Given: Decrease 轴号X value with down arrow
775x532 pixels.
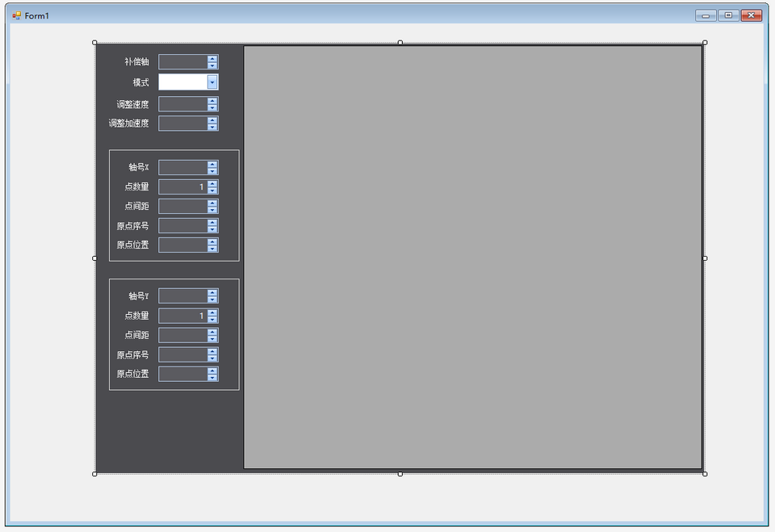Looking at the screenshot, I should [212, 170].
